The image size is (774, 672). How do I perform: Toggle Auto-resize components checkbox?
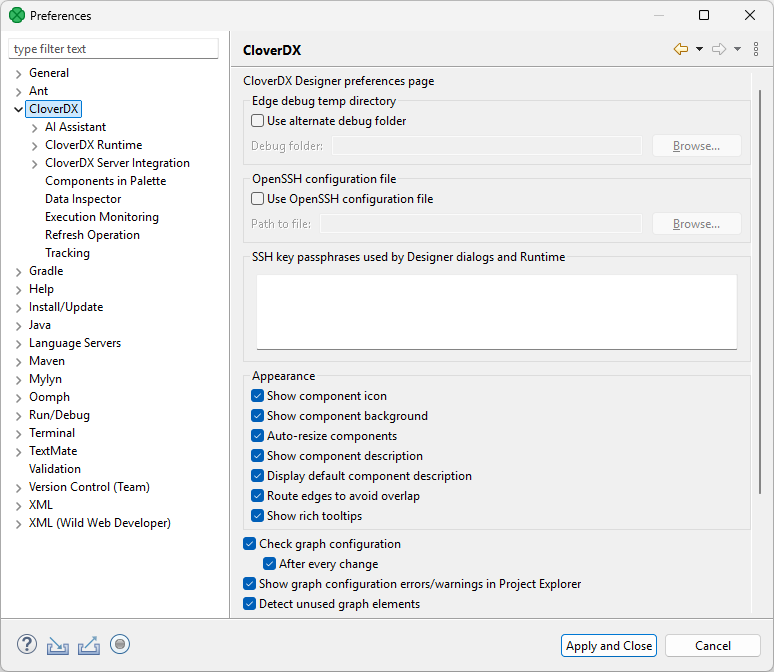(257, 436)
